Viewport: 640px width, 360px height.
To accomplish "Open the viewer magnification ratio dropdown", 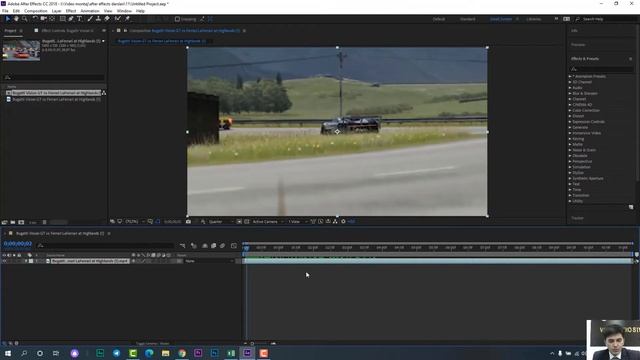I will (135, 222).
